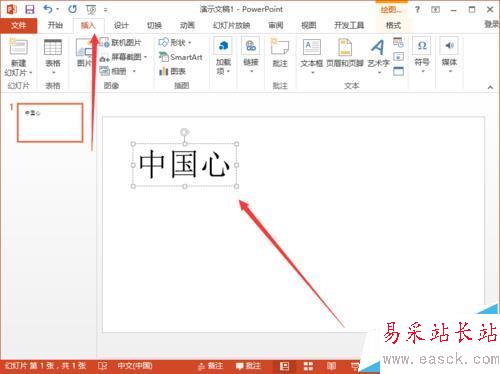Switch to Normal view icon

pyautogui.click(x=284, y=366)
